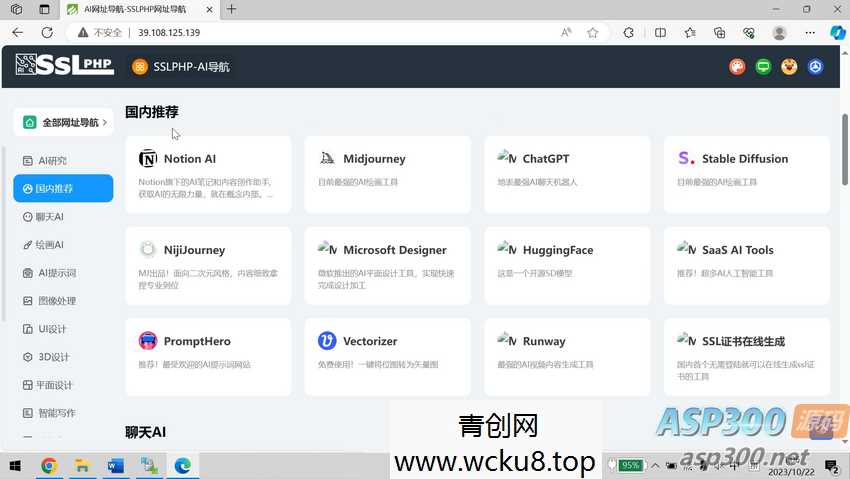The height and width of the screenshot is (479, 850).
Task: Open Word from the taskbar
Action: coord(115,465)
